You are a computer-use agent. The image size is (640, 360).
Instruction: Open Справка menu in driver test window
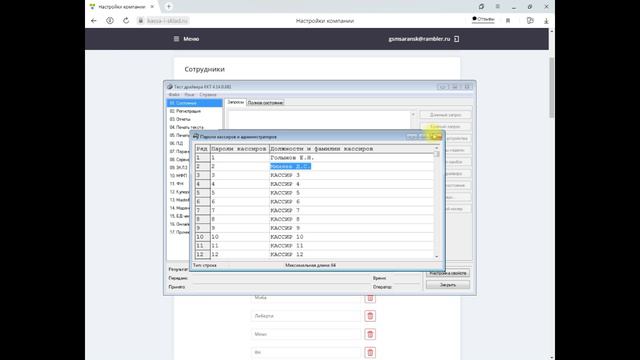tap(208, 95)
